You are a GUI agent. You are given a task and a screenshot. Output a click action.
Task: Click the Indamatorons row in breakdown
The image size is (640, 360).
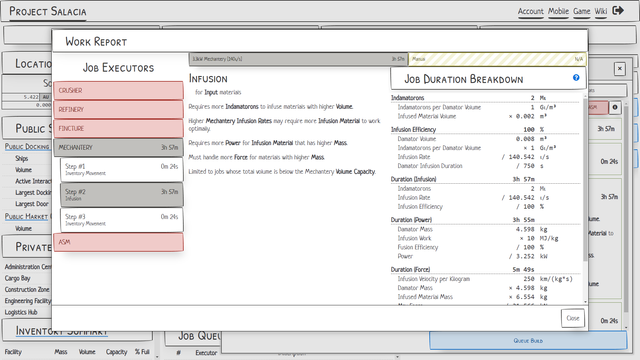(x=485, y=98)
